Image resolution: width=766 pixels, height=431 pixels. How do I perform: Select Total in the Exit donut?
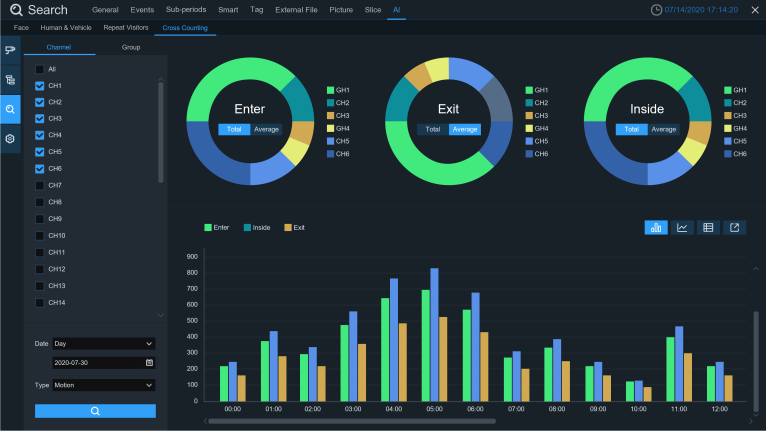(433, 129)
